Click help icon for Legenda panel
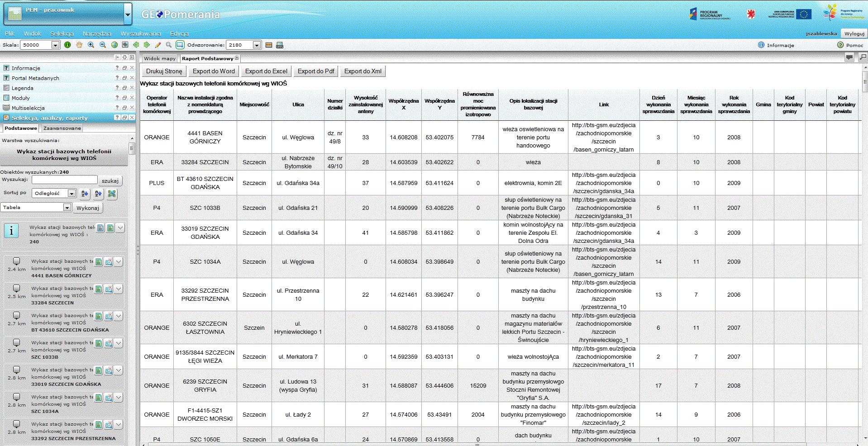 (x=117, y=88)
